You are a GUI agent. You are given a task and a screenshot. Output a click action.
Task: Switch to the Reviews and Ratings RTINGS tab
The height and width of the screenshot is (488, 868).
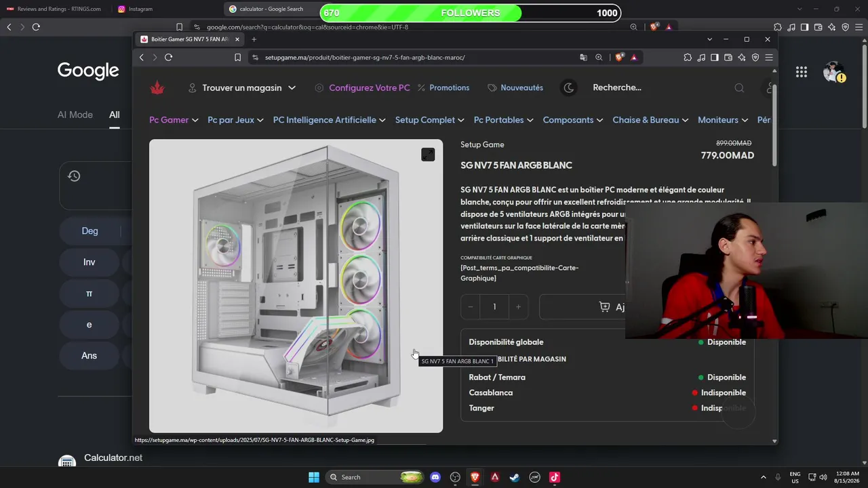click(54, 9)
